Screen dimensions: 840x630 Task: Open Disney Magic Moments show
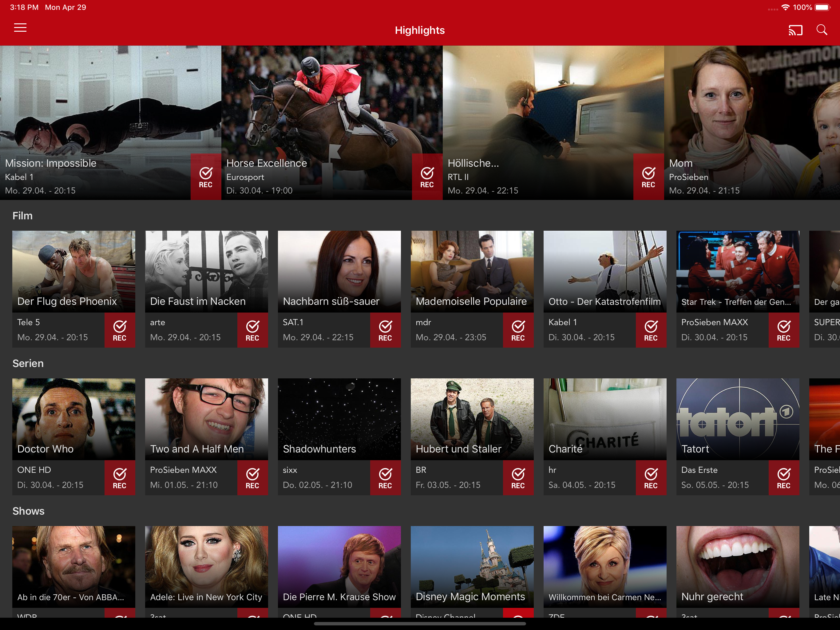tap(472, 567)
